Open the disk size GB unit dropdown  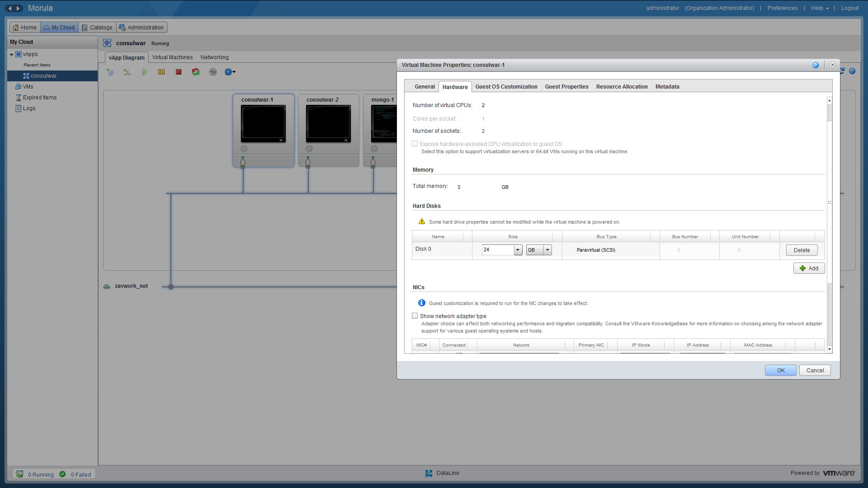[x=547, y=250]
